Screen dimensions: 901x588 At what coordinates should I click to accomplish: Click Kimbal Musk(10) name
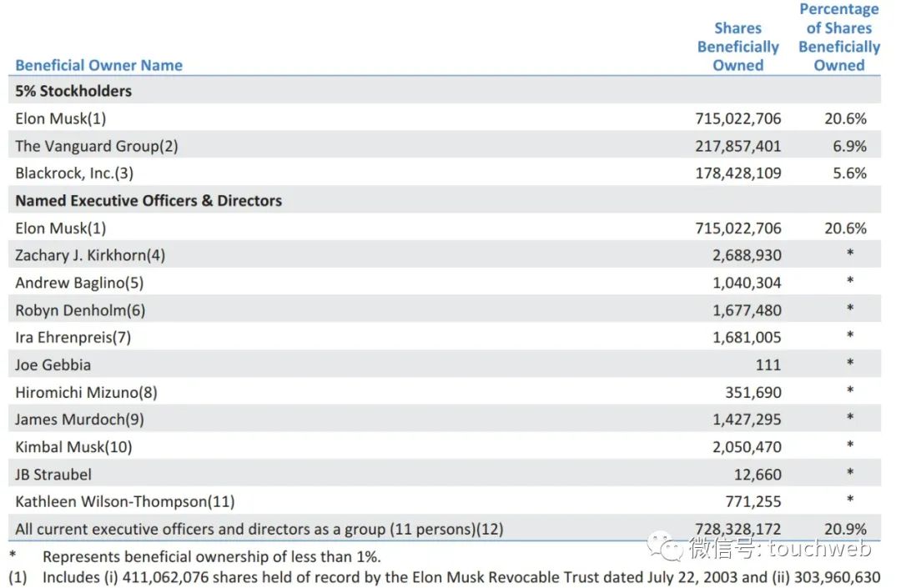click(x=73, y=447)
